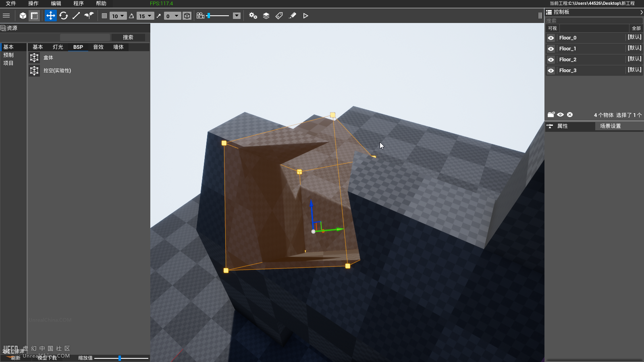Select the scale tool in toolbar

coord(76,16)
